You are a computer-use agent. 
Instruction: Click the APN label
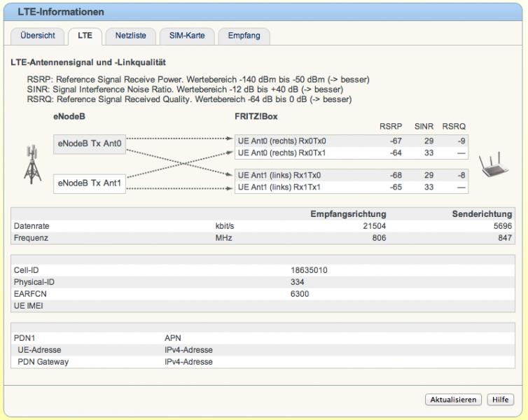[173, 338]
